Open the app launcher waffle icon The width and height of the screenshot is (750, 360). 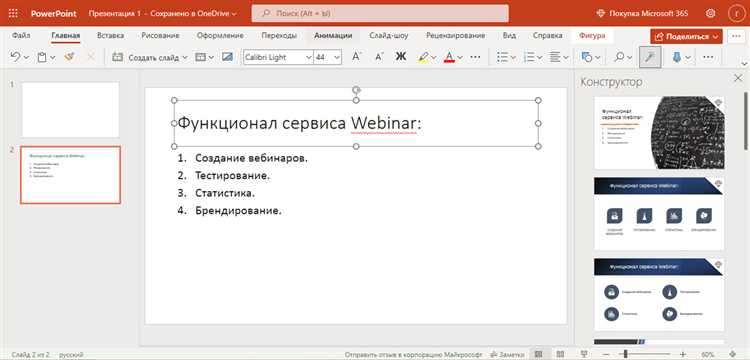pos(13,13)
